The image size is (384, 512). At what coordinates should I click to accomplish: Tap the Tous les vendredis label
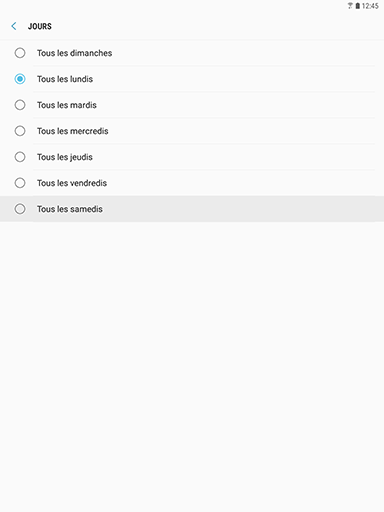coord(72,183)
